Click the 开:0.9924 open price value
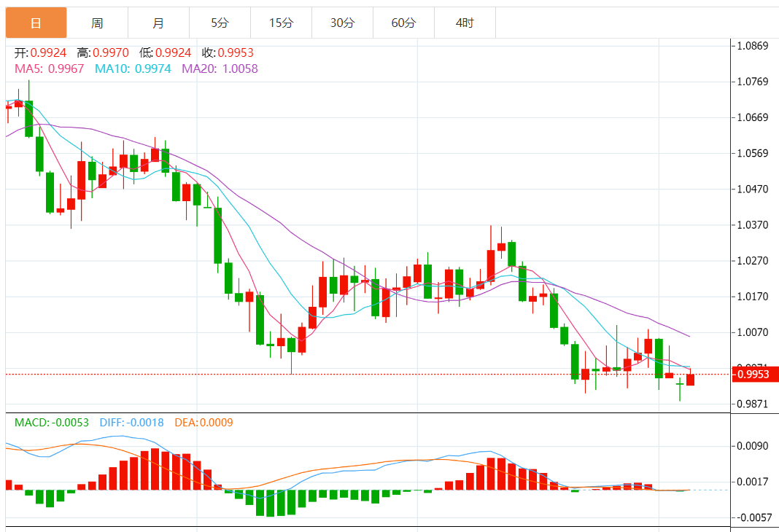This screenshot has width=779, height=532. (40, 52)
